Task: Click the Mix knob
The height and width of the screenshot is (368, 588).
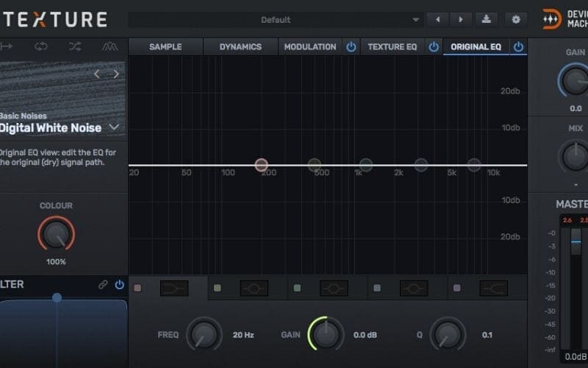Action: (x=575, y=157)
